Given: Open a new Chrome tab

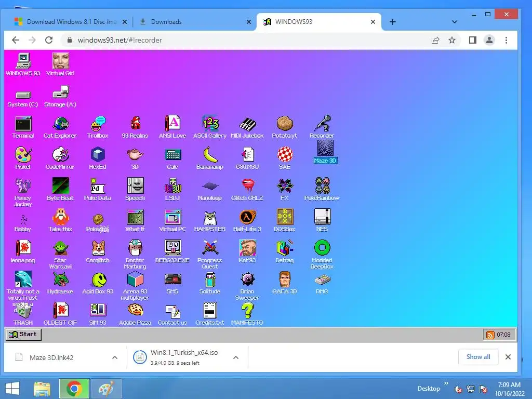Looking at the screenshot, I should coord(393,22).
